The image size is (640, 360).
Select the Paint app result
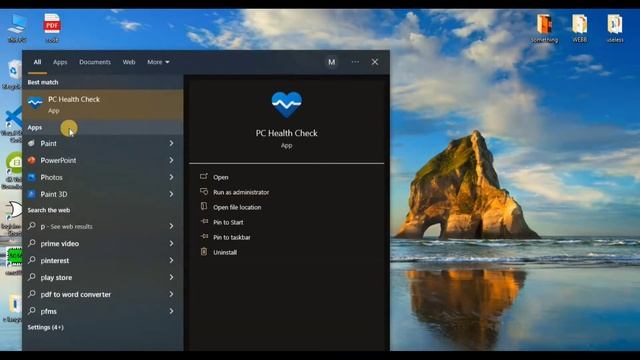pos(103,143)
